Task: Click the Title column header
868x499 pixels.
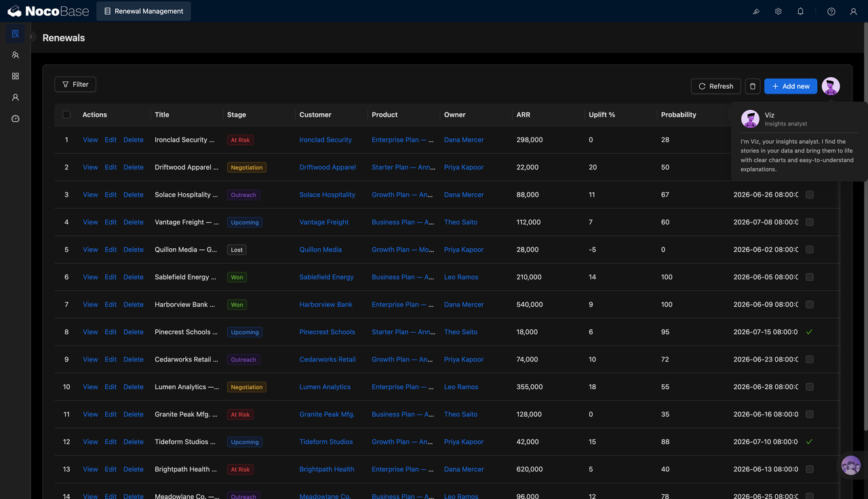Action: point(162,115)
